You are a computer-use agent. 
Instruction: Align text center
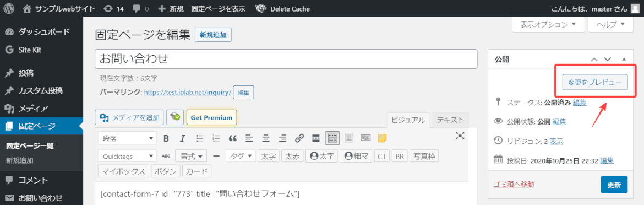(266, 138)
